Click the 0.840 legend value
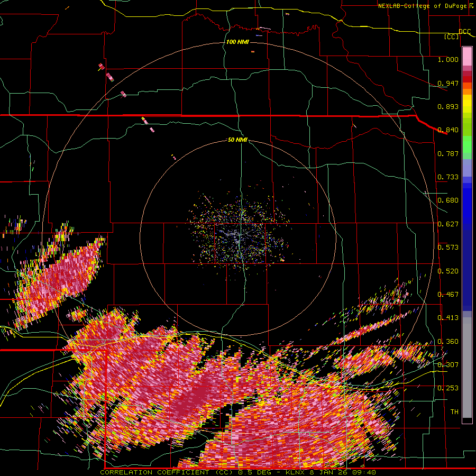476x476 pixels. tap(448, 130)
